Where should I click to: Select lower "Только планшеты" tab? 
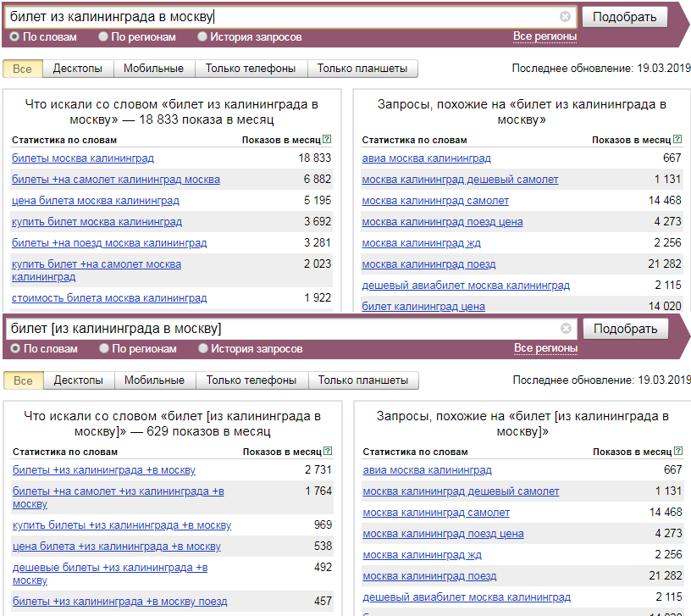click(362, 380)
